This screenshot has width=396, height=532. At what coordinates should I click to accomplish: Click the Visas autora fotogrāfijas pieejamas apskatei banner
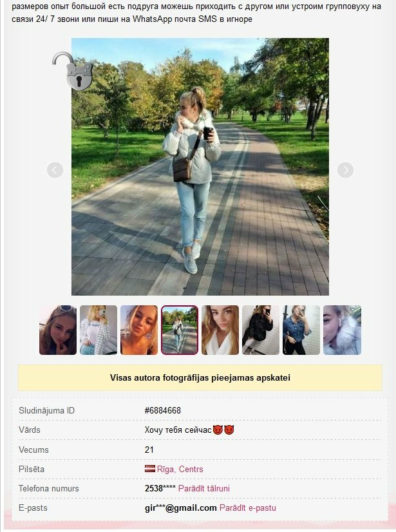pyautogui.click(x=200, y=377)
